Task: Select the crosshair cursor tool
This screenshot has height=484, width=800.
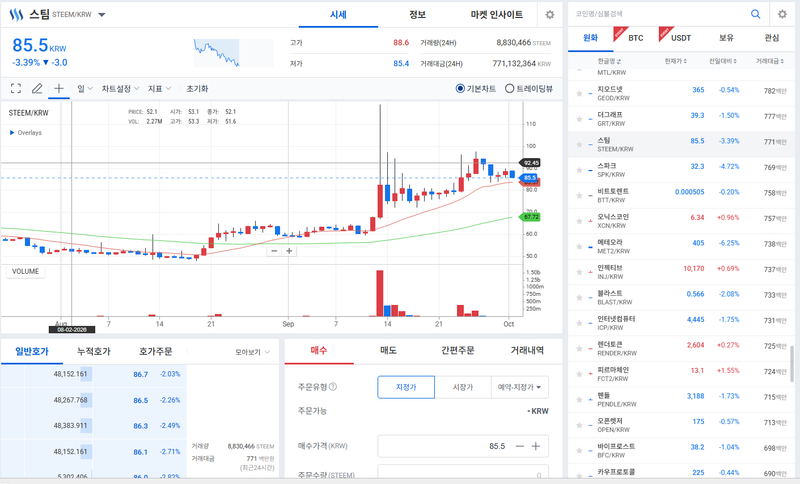Action: (x=59, y=88)
